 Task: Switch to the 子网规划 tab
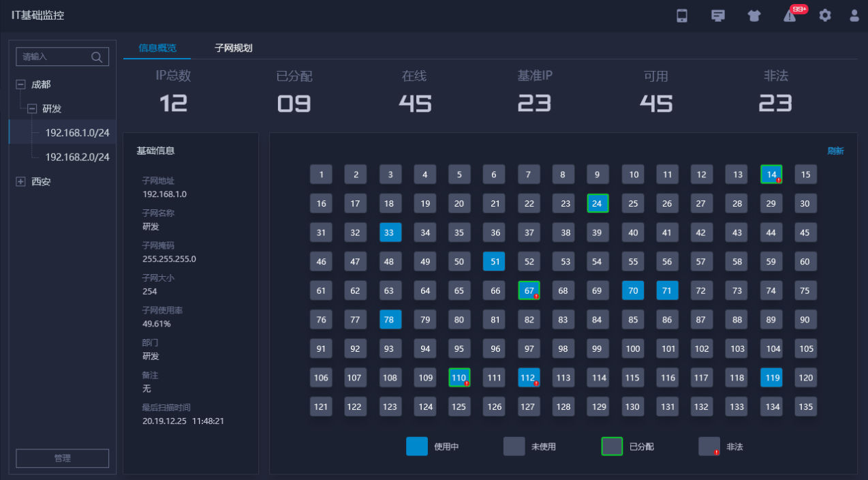[x=234, y=48]
